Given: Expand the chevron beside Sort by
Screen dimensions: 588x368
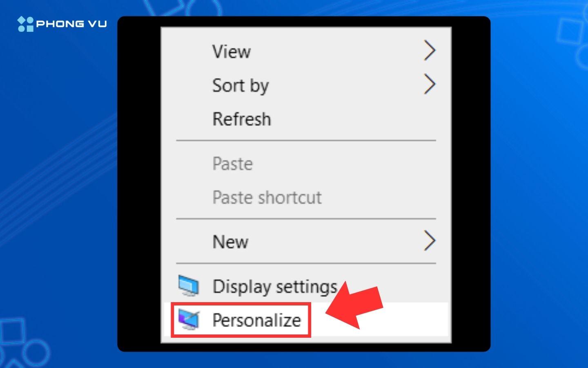Looking at the screenshot, I should tap(430, 84).
